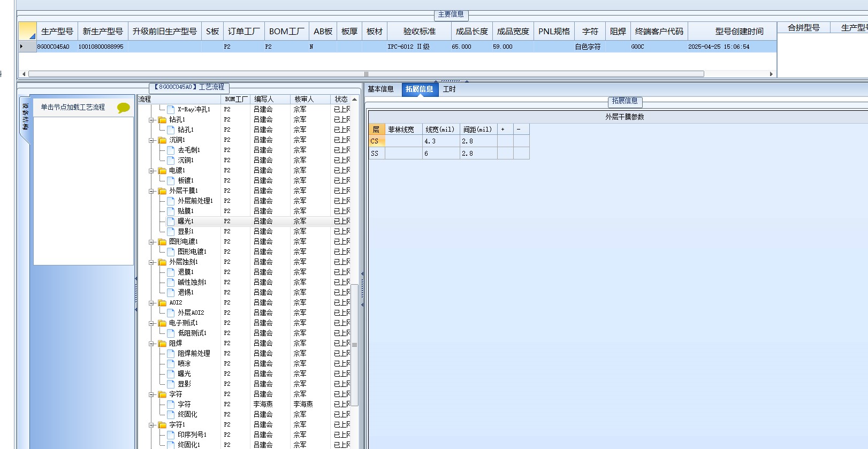The height and width of the screenshot is (449, 868).
Task: Select the 曝光1 process row
Action: [x=244, y=221]
